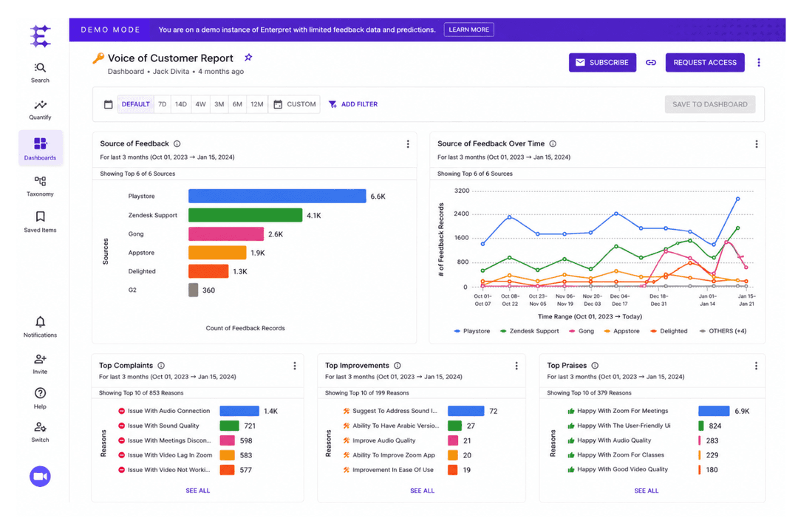This screenshot has height=532, width=798.
Task: Open Source of Feedback Over Time options menu
Action: click(757, 144)
